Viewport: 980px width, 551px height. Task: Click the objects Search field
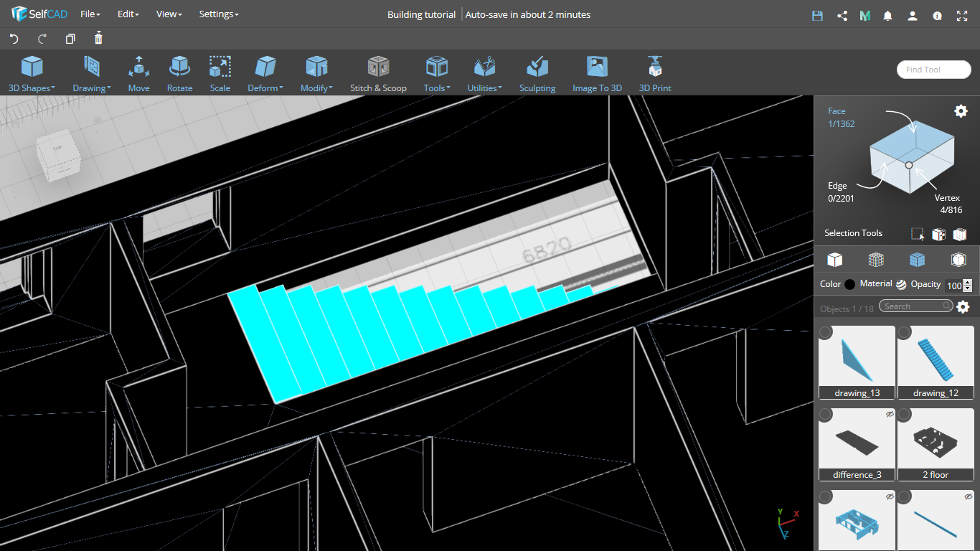coord(916,306)
